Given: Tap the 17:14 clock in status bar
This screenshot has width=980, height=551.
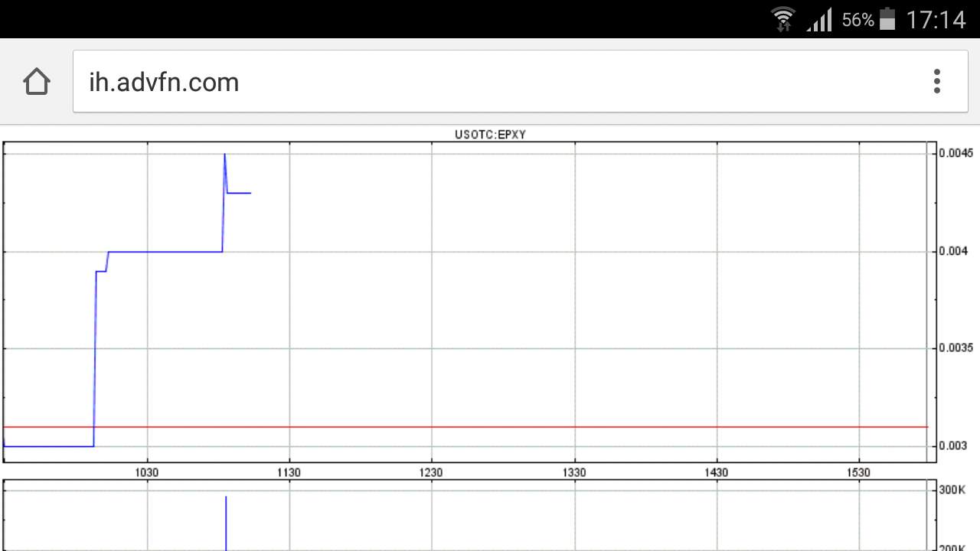Looking at the screenshot, I should [936, 19].
